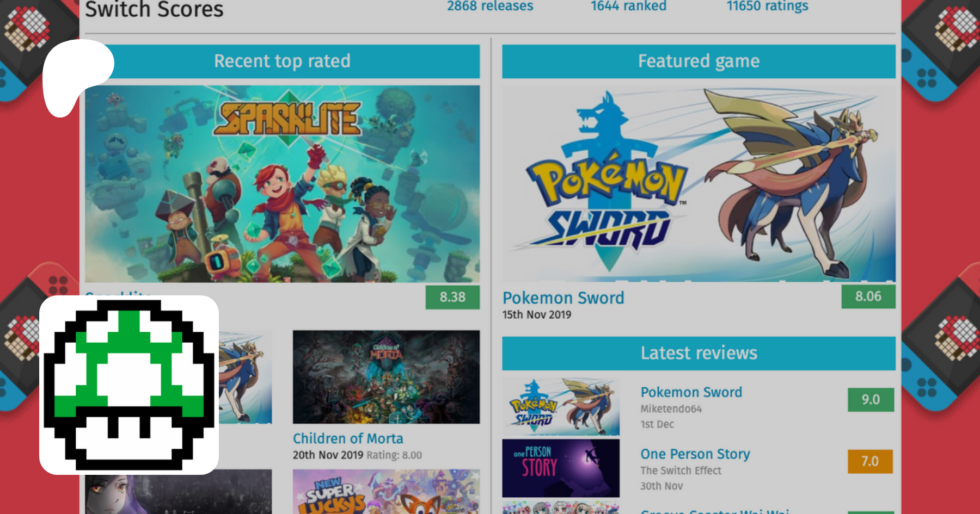Open the featured Pokemon Sword banner image
The height and width of the screenshot is (514, 980).
pyautogui.click(x=698, y=183)
